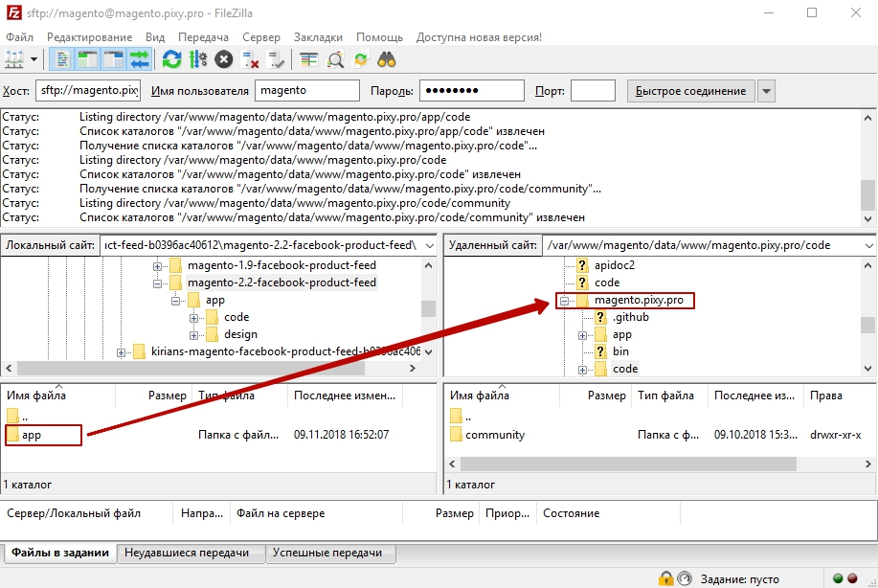Select community folder in remote list
Screen dimensions: 878x588
coord(495,435)
